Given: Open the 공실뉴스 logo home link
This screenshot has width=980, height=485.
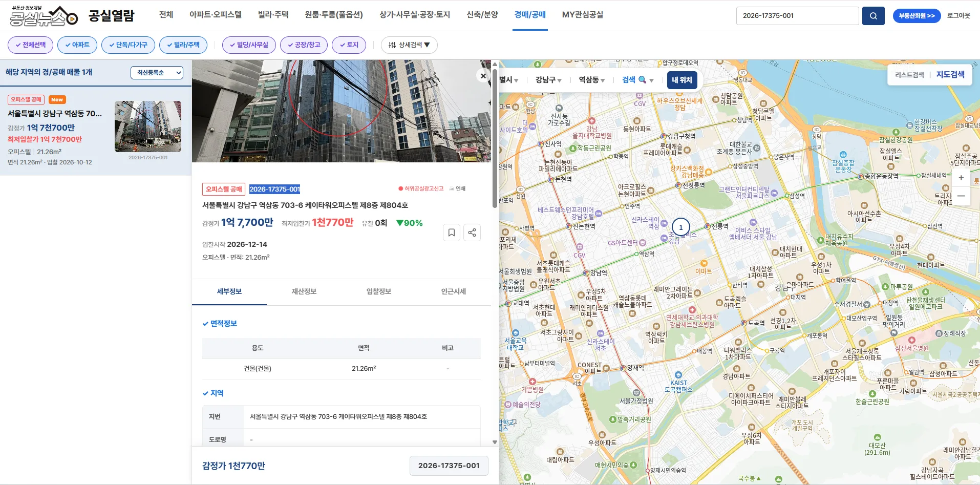Looking at the screenshot, I should tap(44, 16).
